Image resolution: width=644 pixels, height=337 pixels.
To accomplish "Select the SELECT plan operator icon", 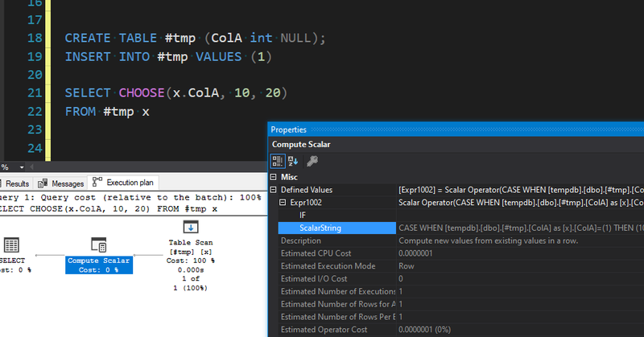I will (11, 245).
